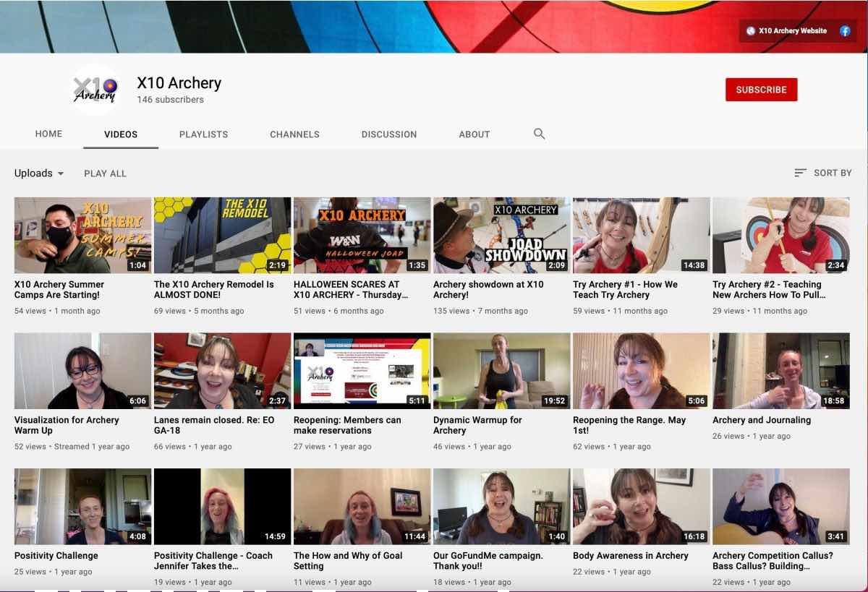Click the PLAY ALL link
The width and height of the screenshot is (868, 592).
tap(105, 173)
